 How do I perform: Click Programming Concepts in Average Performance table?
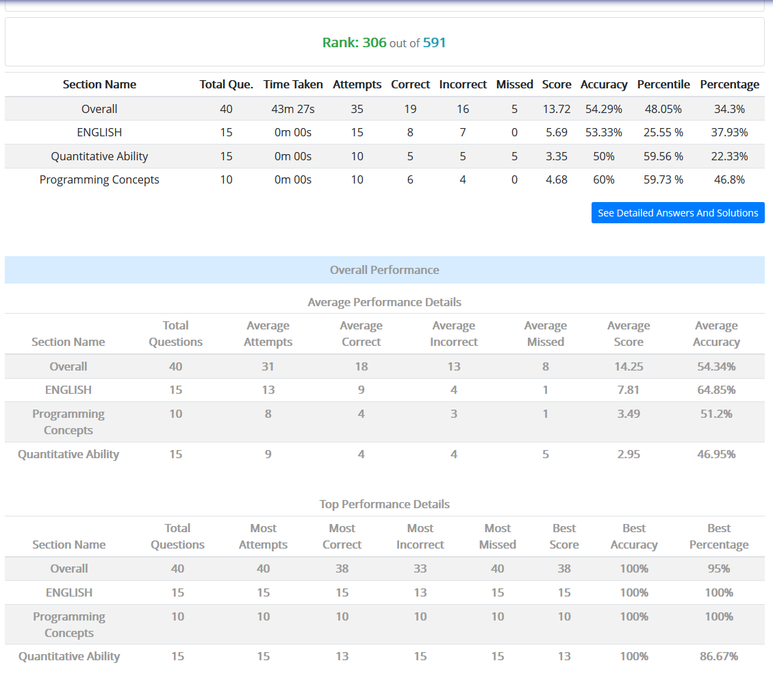point(68,422)
